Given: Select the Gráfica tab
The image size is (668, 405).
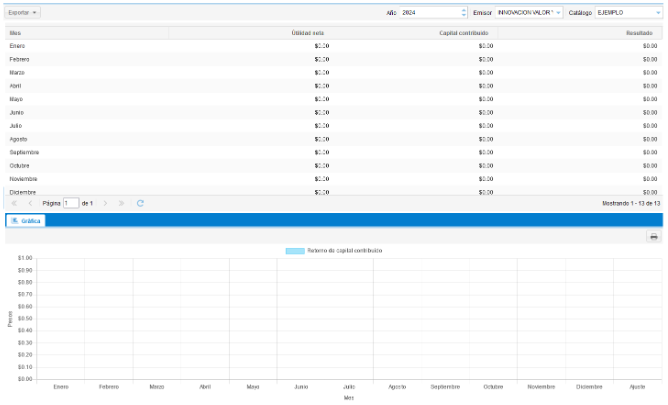Looking at the screenshot, I should click(26, 219).
